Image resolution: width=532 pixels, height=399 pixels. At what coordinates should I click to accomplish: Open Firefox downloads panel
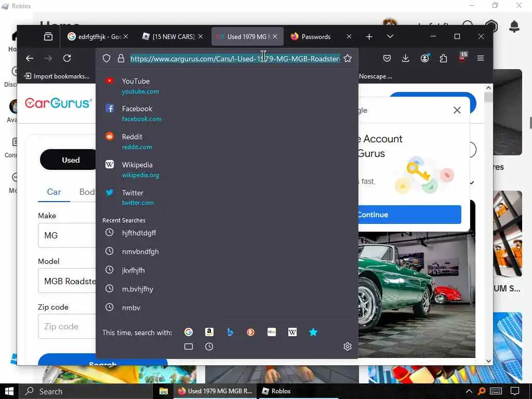405,58
